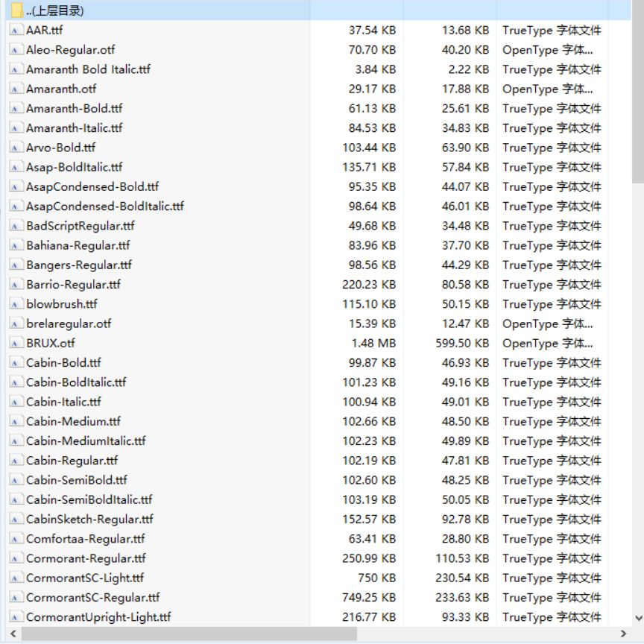This screenshot has height=644, width=644.
Task: Click the vertical scrollbar thumb
Action: point(638,91)
